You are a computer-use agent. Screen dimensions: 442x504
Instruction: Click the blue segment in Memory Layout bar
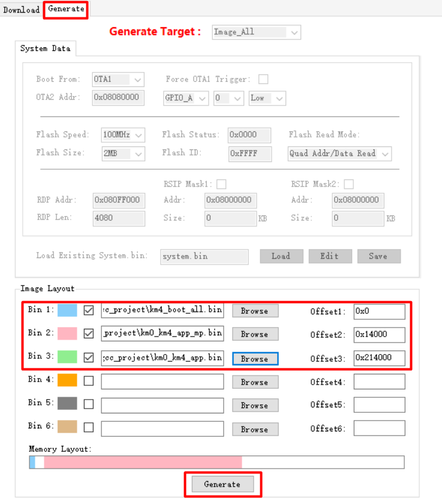(x=32, y=462)
